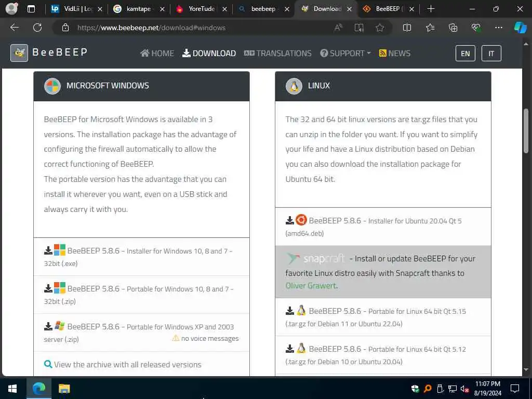
Task: Open the Settings and more ellipsis menu
Action: pyautogui.click(x=498, y=28)
